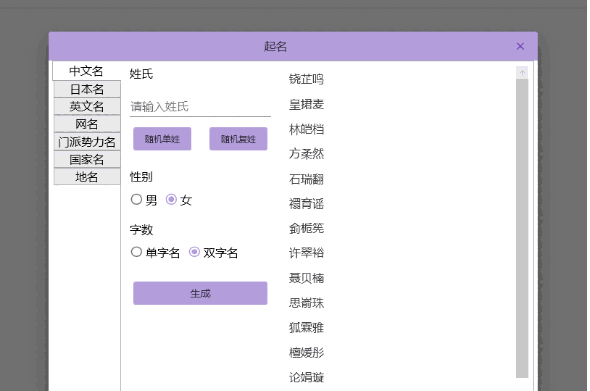The width and height of the screenshot is (590, 391).
Task: Select the name 狐霖雅
Action: click(306, 328)
